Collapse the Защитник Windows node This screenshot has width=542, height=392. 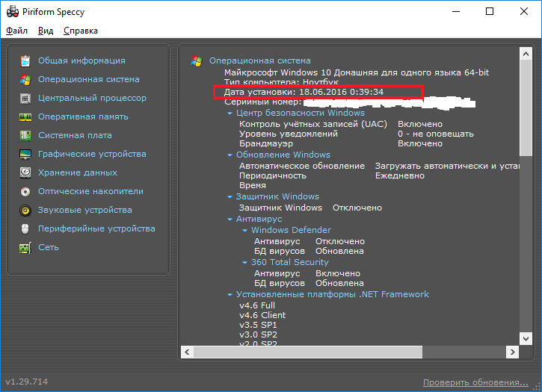click(230, 197)
